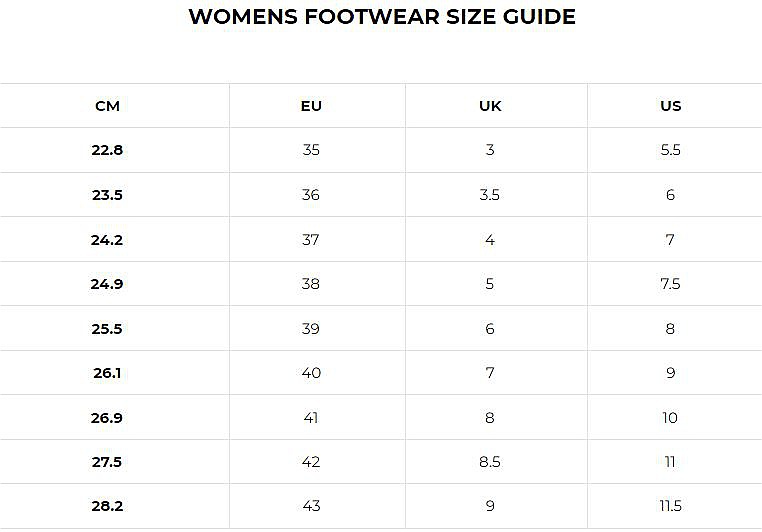
Task: Click the UK size 3.5 cell
Action: (489, 195)
